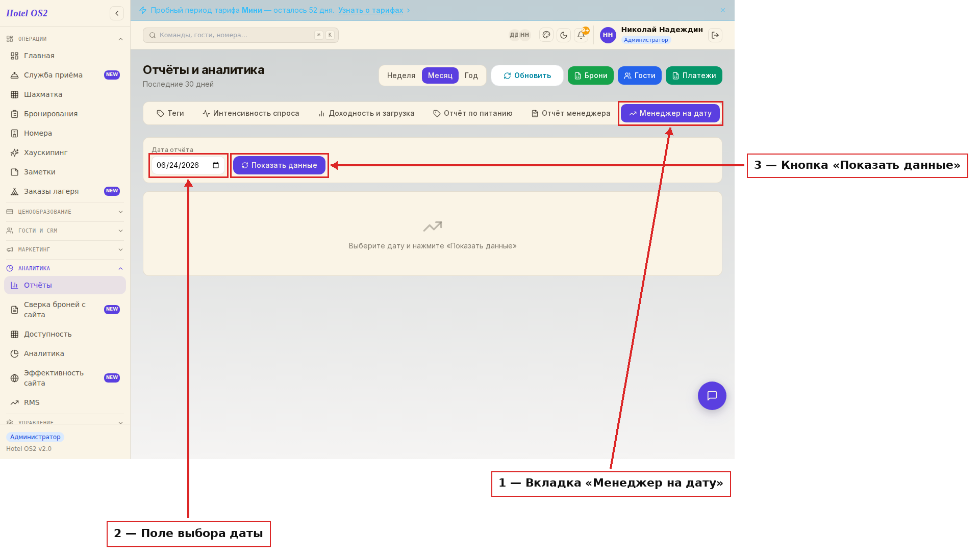Open the floating chat bubble button
Screen dimensions: 980x559
coord(712,396)
